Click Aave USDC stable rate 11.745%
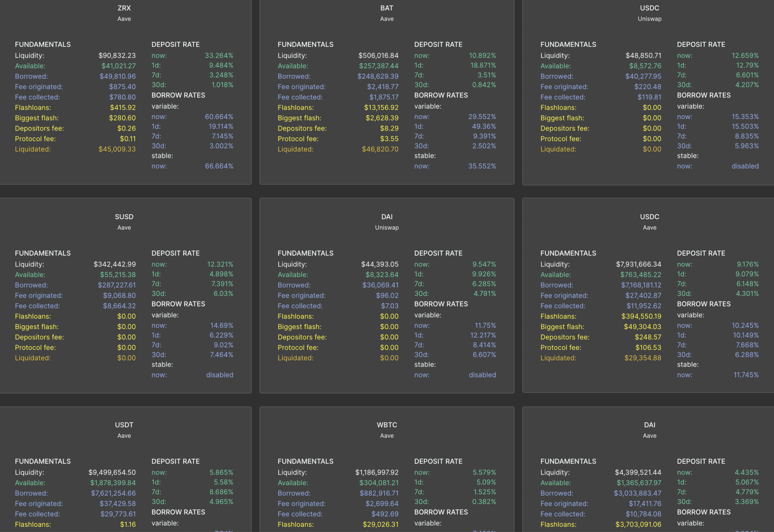 (746, 375)
